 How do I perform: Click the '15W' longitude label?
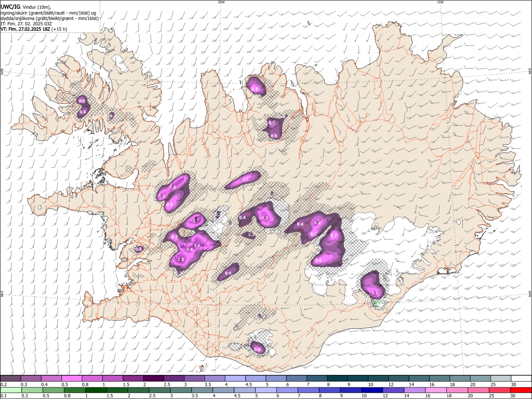pyautogui.click(x=440, y=2)
